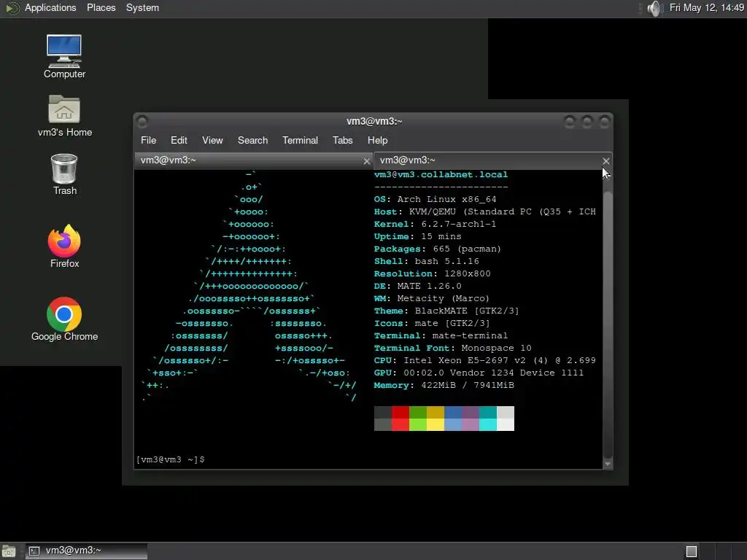747x560 pixels.
Task: Click the Theme: BlackMATE line
Action: click(446, 311)
